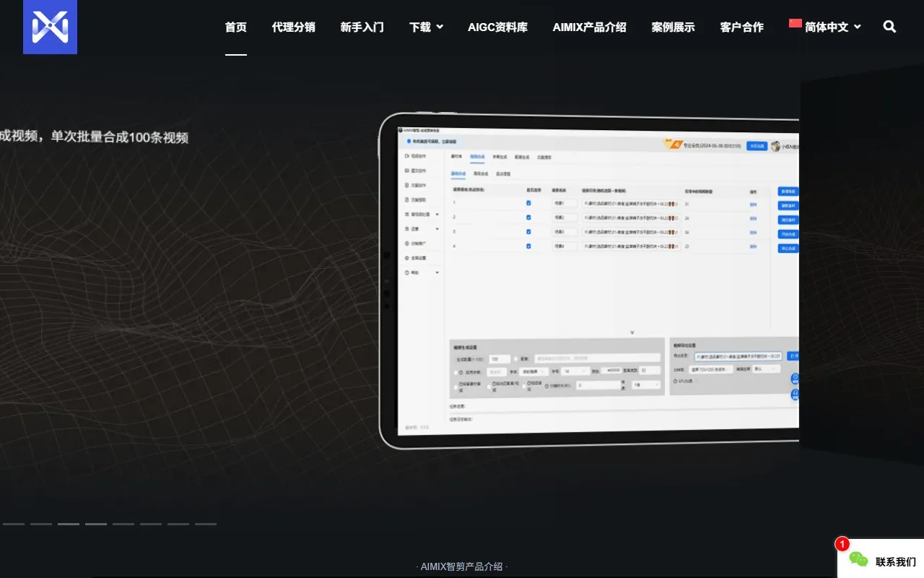Click the 联系我们 contact button
The width and height of the screenshot is (924, 578).
click(895, 561)
